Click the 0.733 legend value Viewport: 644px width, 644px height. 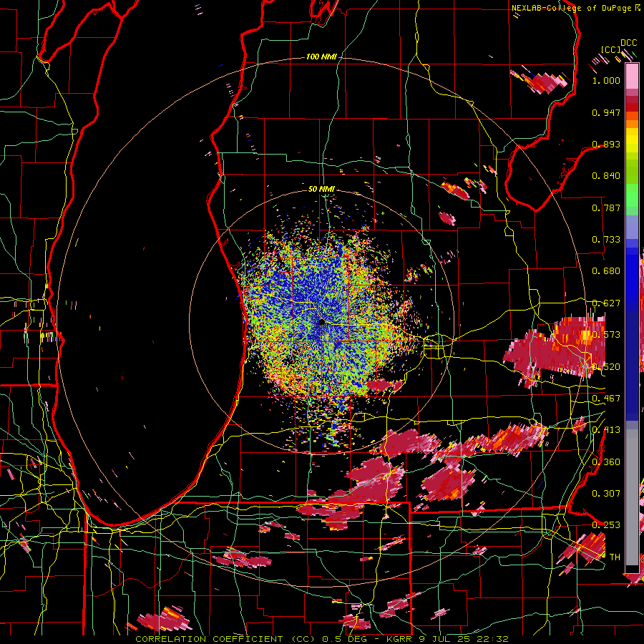(x=606, y=240)
